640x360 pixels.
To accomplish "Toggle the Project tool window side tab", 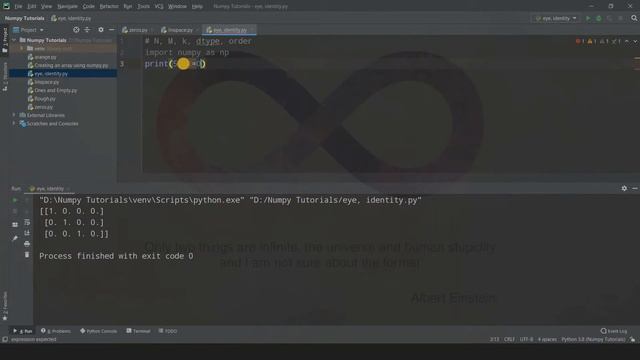I will click(x=5, y=40).
